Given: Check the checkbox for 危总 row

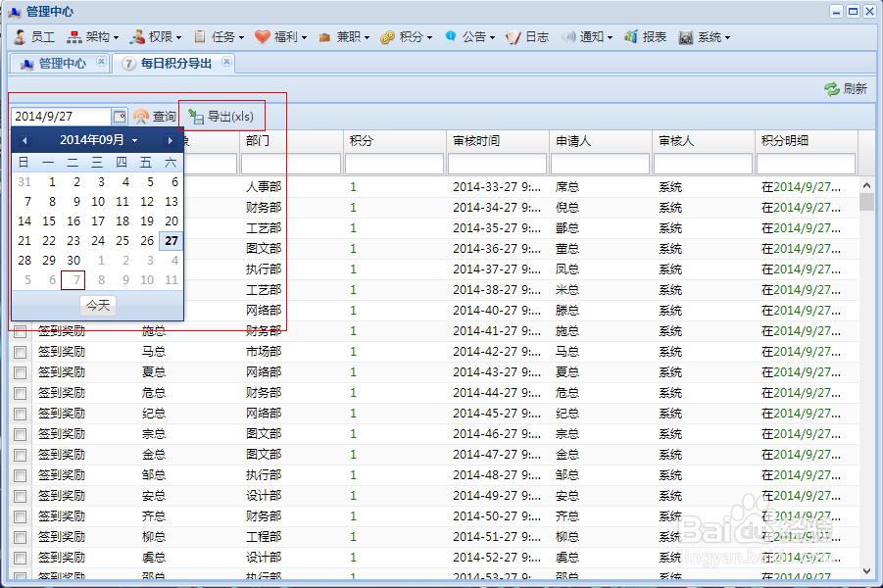Looking at the screenshot, I should 21,394.
